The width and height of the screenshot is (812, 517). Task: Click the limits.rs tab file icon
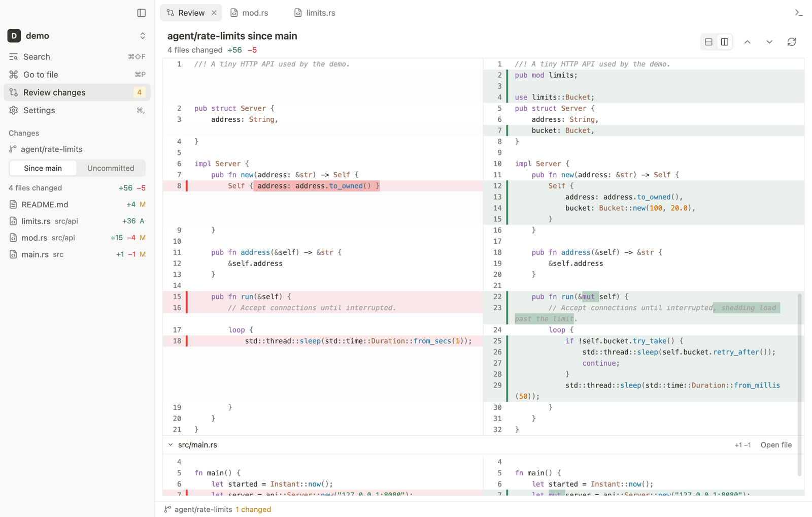(x=298, y=13)
